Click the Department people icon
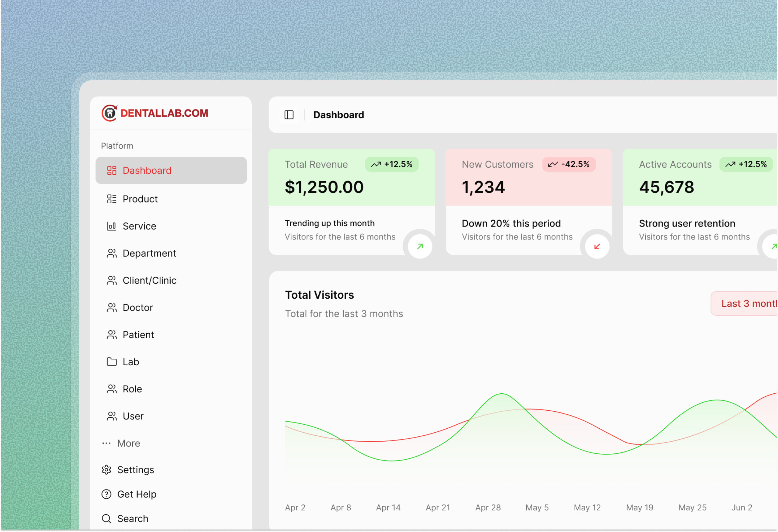778x532 pixels. [111, 253]
